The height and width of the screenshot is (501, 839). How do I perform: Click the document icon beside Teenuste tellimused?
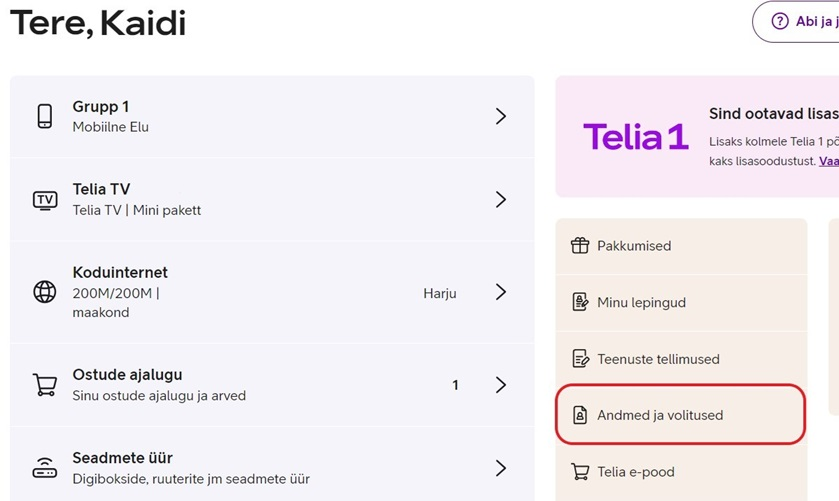[x=581, y=359]
